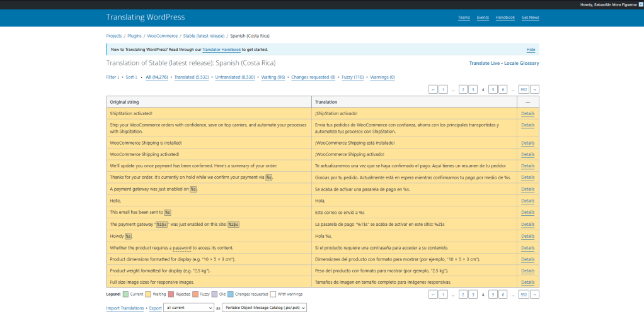Open Teams in top navigation
Screen dimensions: 644x319
pos(464,18)
